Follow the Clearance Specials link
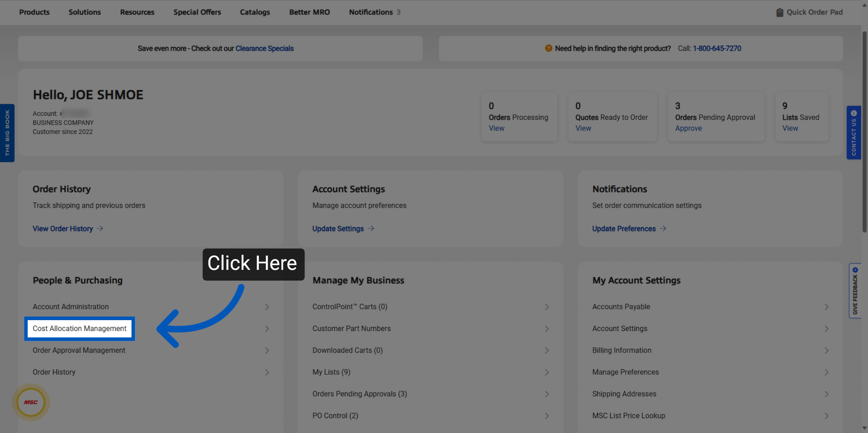Viewport: 868px width, 433px height. click(264, 48)
